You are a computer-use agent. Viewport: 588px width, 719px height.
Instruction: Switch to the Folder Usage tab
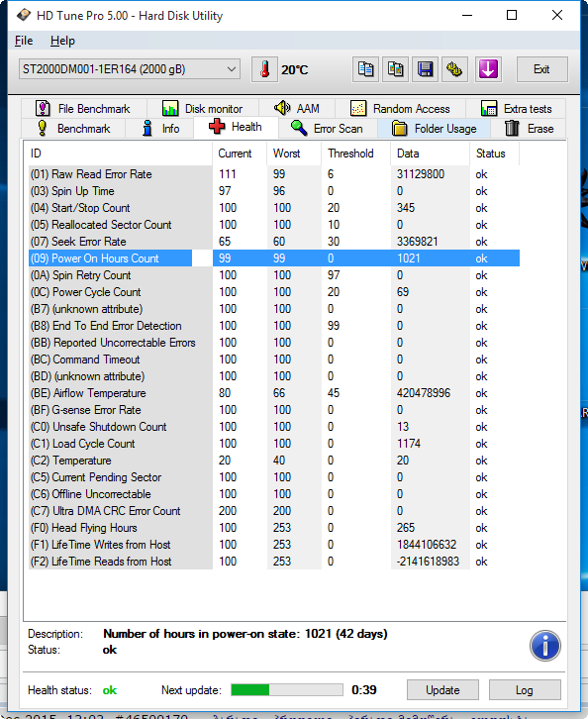tap(434, 129)
